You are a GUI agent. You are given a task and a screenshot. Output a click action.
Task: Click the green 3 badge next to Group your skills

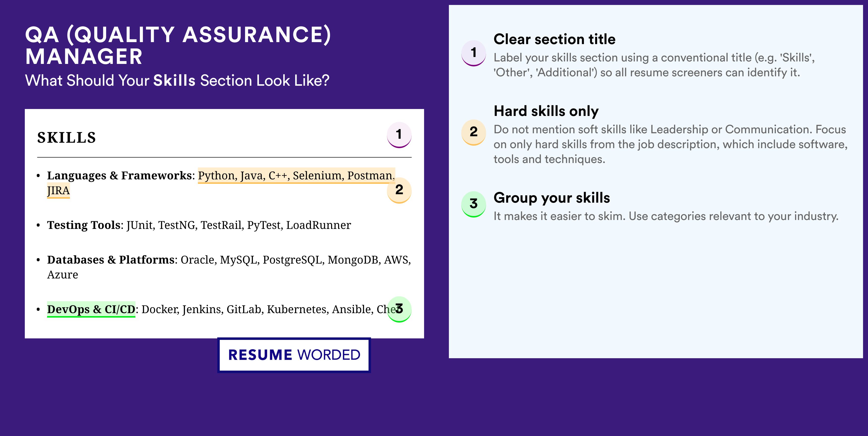[473, 204]
